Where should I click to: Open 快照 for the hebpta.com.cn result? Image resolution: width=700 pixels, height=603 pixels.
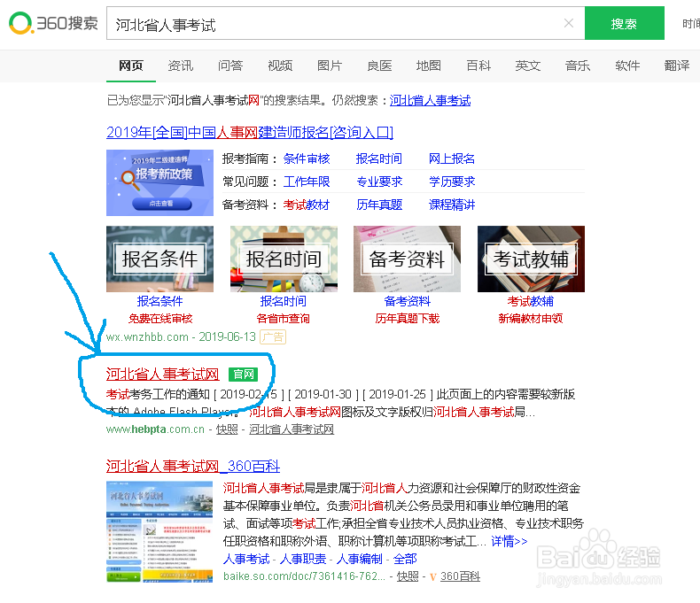pyautogui.click(x=227, y=429)
